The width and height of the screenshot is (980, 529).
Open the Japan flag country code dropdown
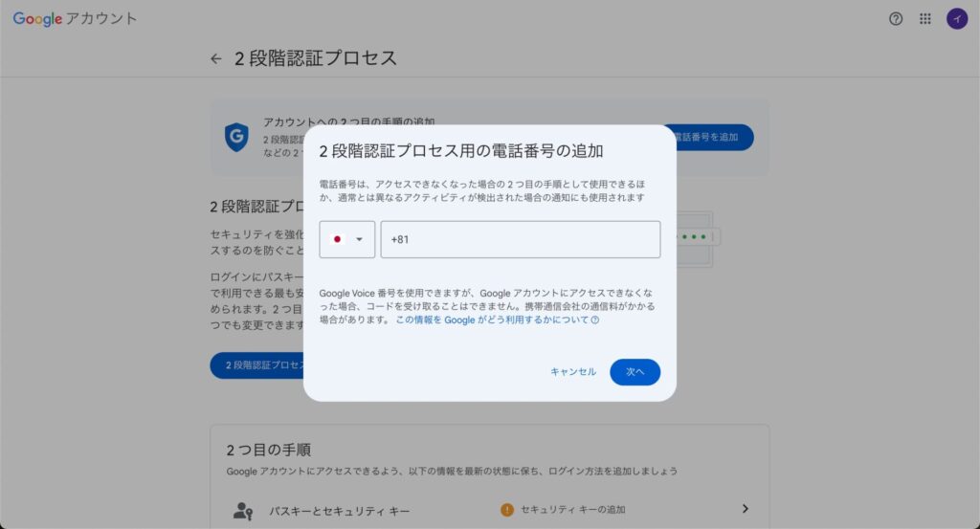[346, 239]
